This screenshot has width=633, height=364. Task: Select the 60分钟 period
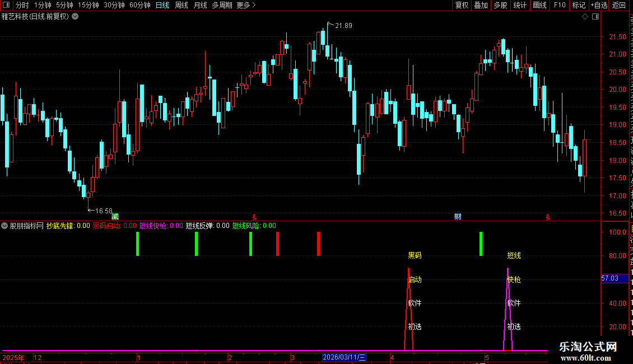140,5
